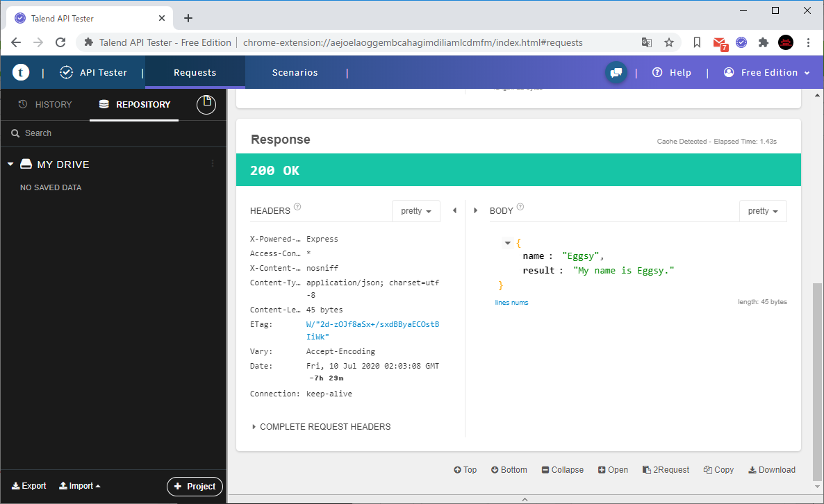This screenshot has width=824, height=504.
Task: Open the chat feedback bubble icon
Action: [x=616, y=72]
